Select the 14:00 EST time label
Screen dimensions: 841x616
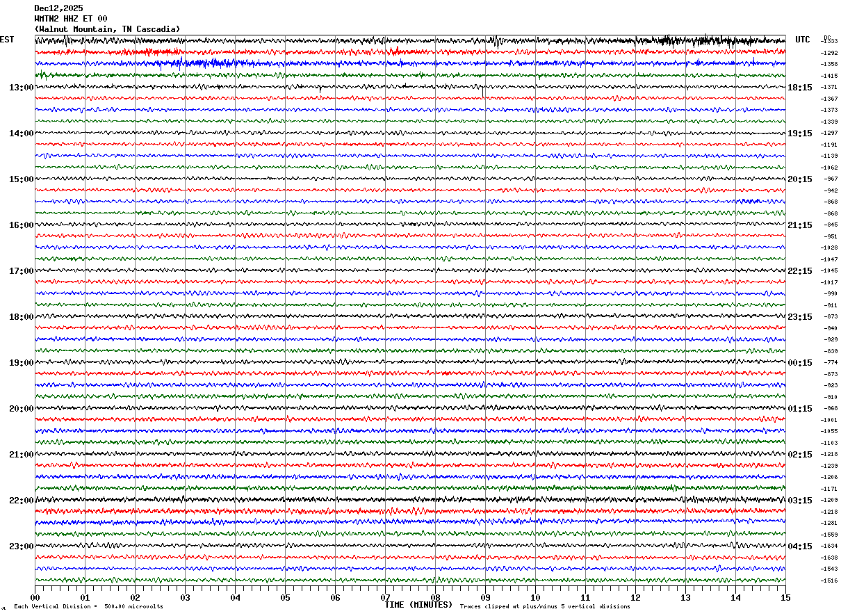[x=22, y=133]
